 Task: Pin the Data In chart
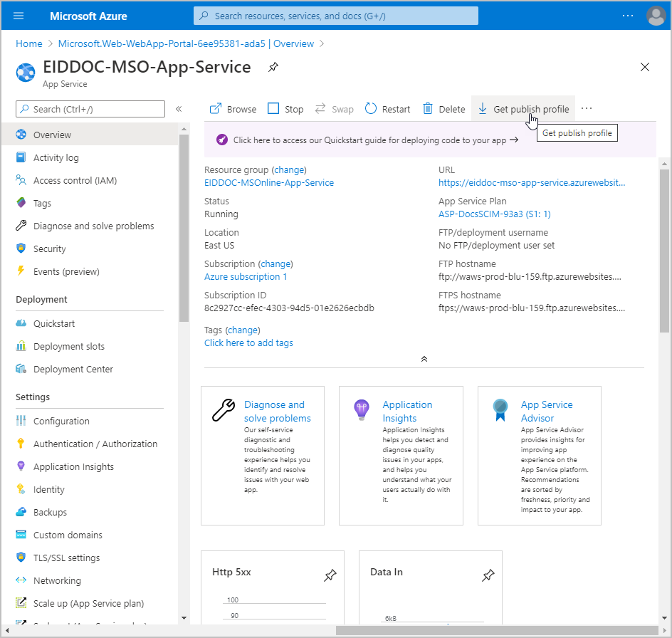pos(488,575)
